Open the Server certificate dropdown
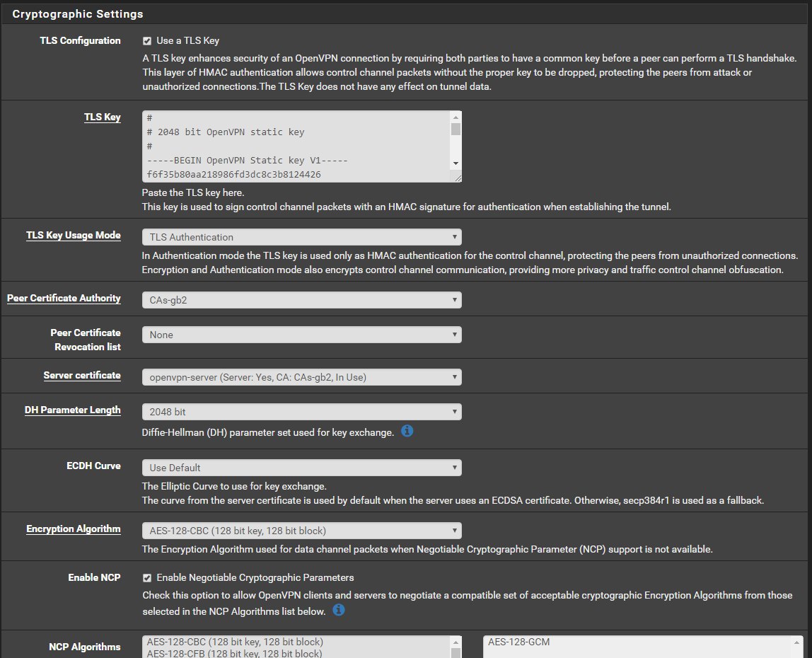 [x=302, y=377]
